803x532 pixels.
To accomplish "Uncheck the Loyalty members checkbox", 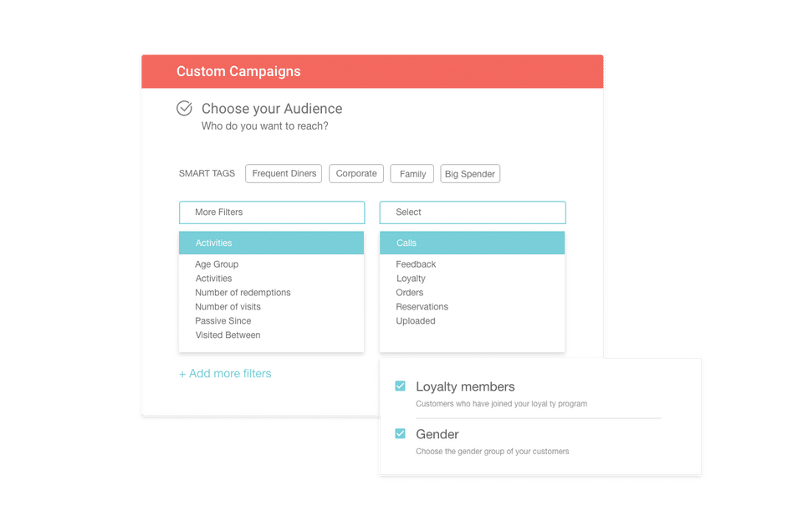I will [400, 386].
